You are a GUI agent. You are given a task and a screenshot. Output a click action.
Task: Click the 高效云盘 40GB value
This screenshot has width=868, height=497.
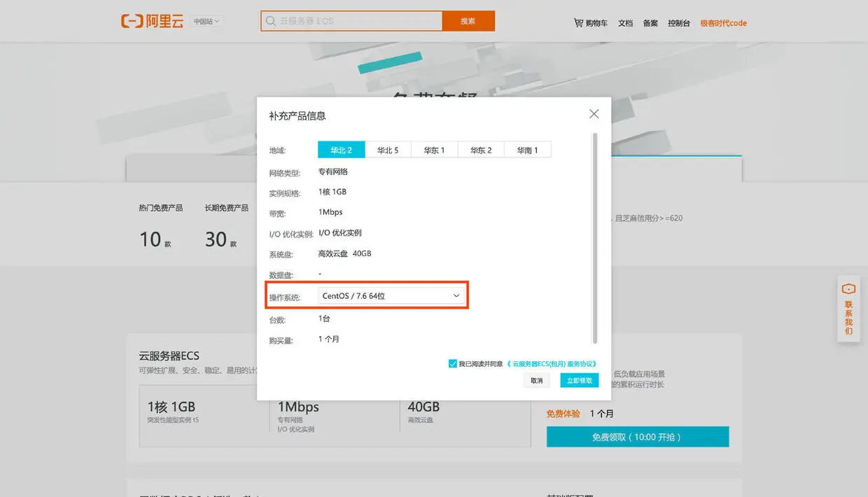coord(344,253)
